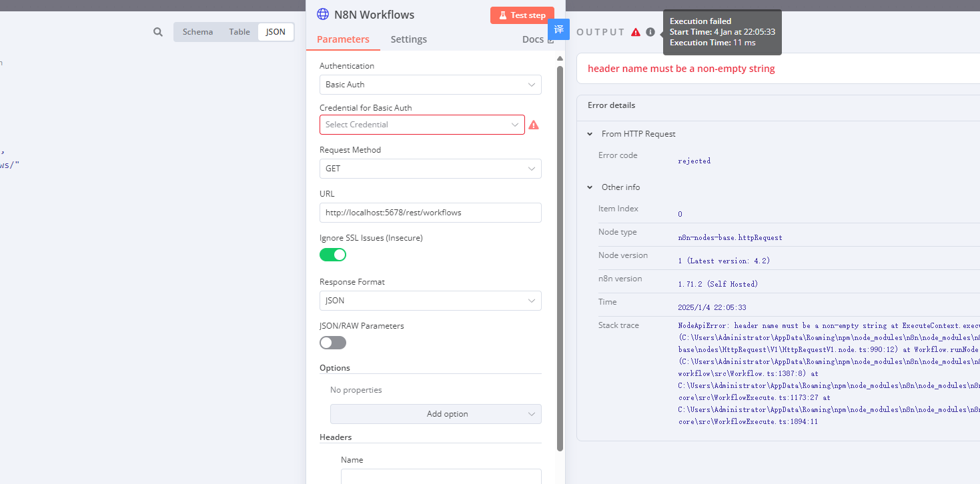Viewport: 980px width, 484px height.
Task: Open the Select Credential dropdown
Action: [422, 125]
